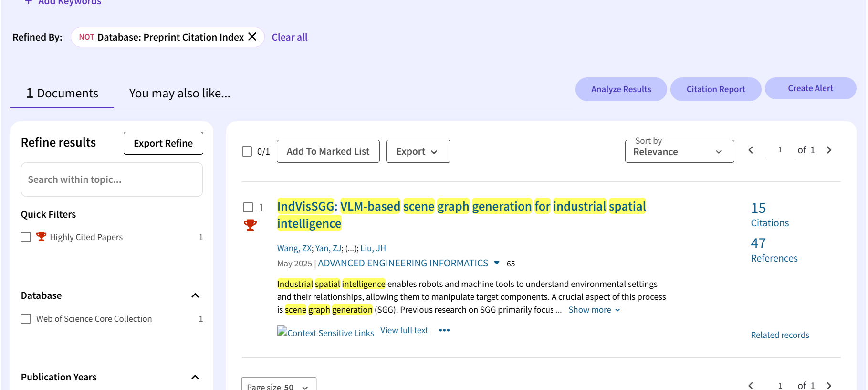Image resolution: width=868 pixels, height=390 pixels.
Task: Check Web of Science Core Collection filter
Action: tap(26, 319)
